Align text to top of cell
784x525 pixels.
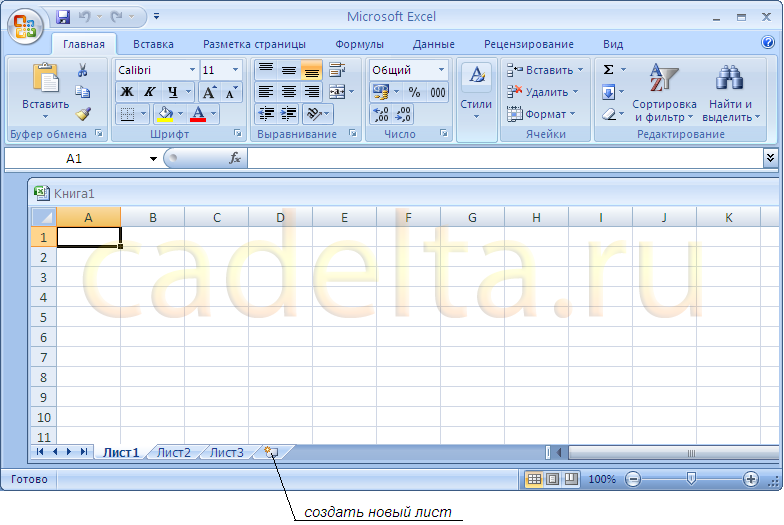coord(266,70)
